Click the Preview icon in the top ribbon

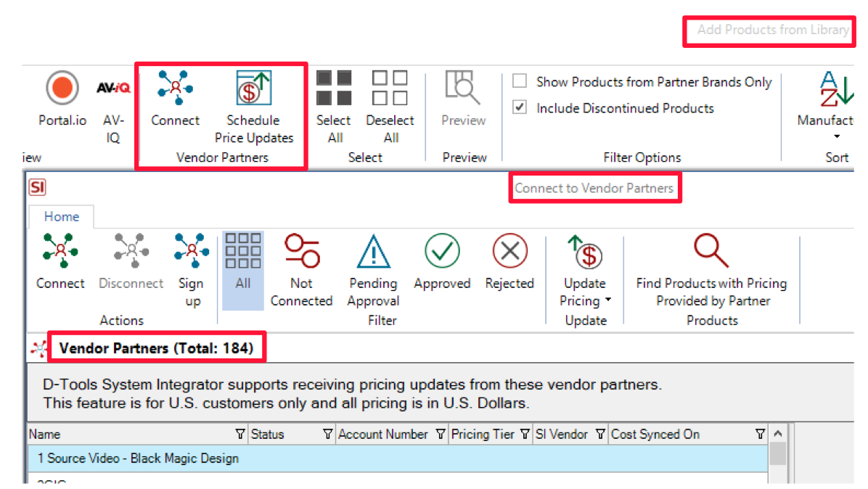pos(463,87)
